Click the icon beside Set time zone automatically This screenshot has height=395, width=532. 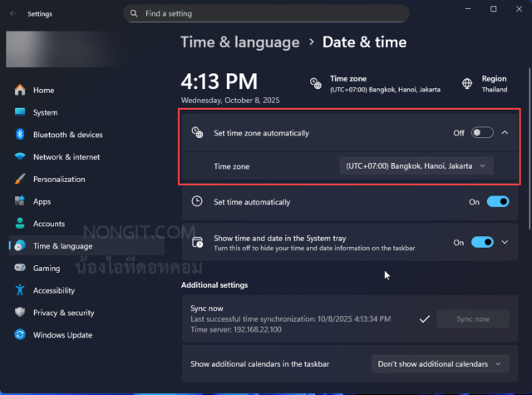tap(197, 133)
